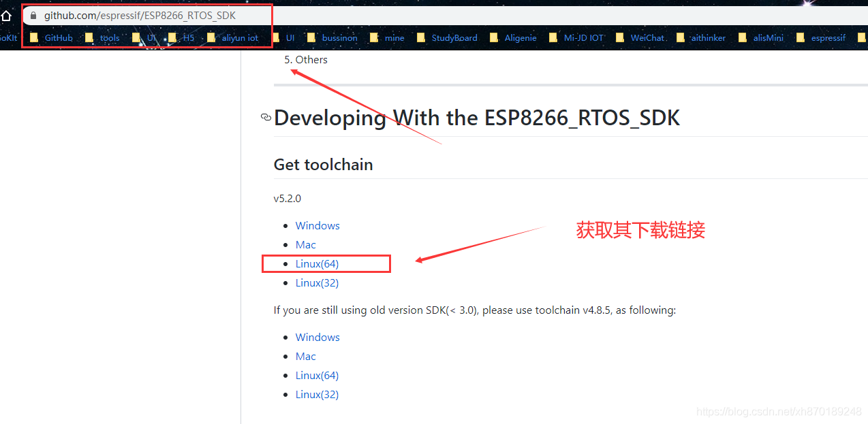This screenshot has width=868, height=424.
Task: Open the alisMini bookmark folder
Action: [x=761, y=38]
